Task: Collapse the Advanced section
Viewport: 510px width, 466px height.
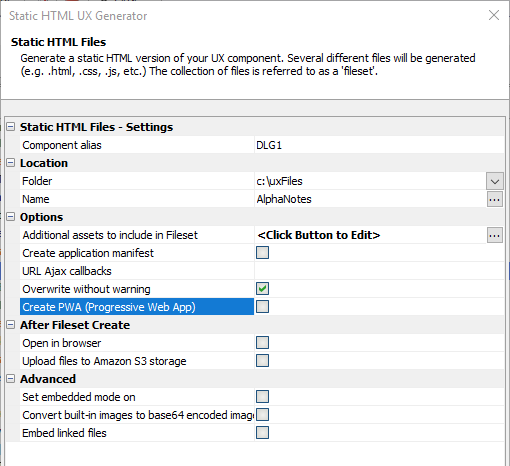Action: click(x=11, y=379)
